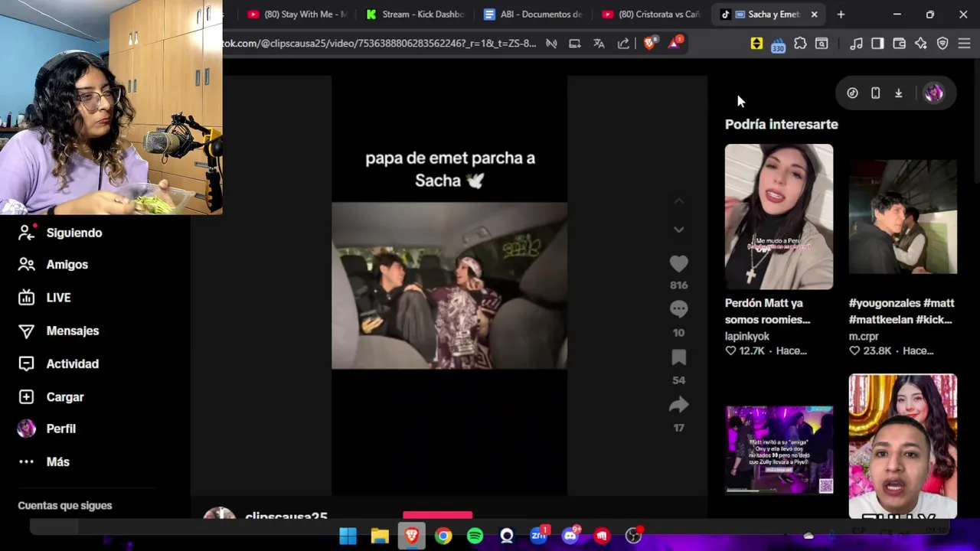
Task: Click the download desktop app icon
Action: [898, 93]
